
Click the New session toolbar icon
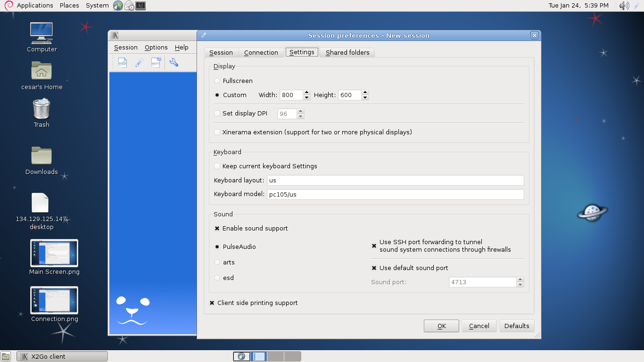coord(123,63)
